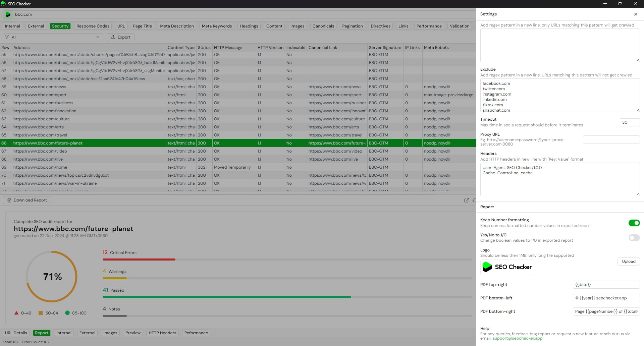Screen dimensions: 644x346
Task: Enable the Yes/No to 1/0 switch
Action: pyautogui.click(x=634, y=238)
